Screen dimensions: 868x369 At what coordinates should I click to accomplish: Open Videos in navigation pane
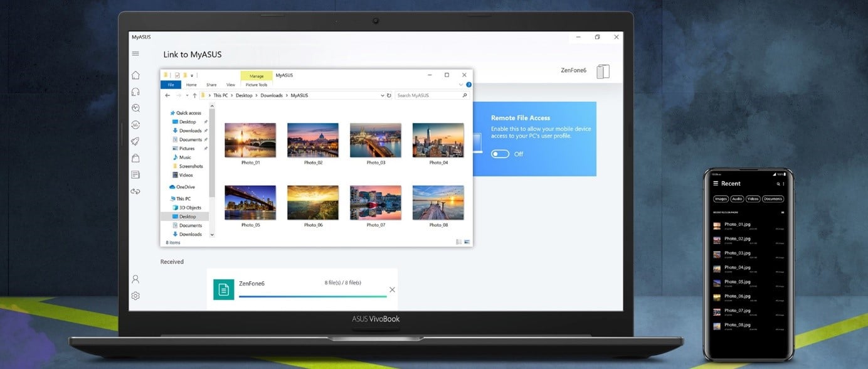click(x=182, y=175)
